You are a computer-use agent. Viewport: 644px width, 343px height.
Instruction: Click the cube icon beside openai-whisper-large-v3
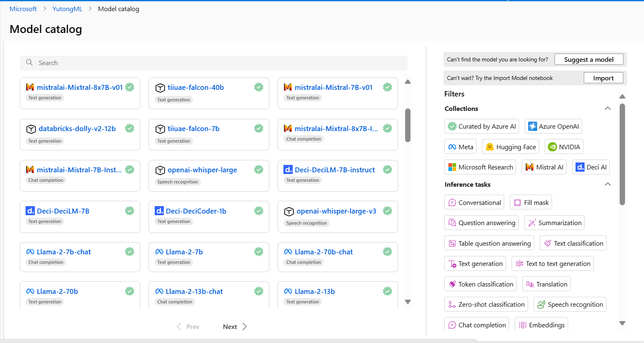point(289,211)
